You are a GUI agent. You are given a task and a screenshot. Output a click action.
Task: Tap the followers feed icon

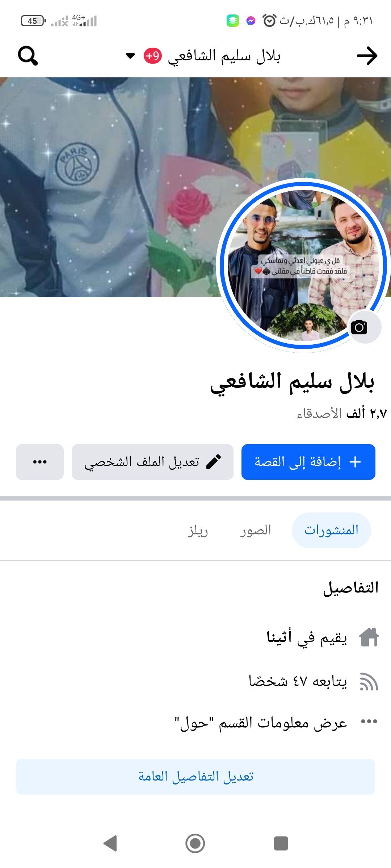point(369,681)
